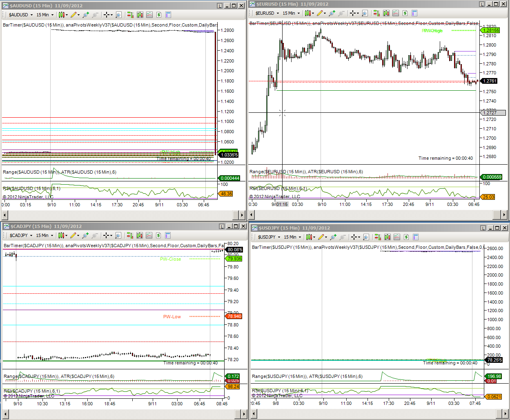Image resolution: width=510 pixels, height=420 pixels.
Task: Open Indicators dialog in AUDUSD window
Action: click(x=140, y=15)
